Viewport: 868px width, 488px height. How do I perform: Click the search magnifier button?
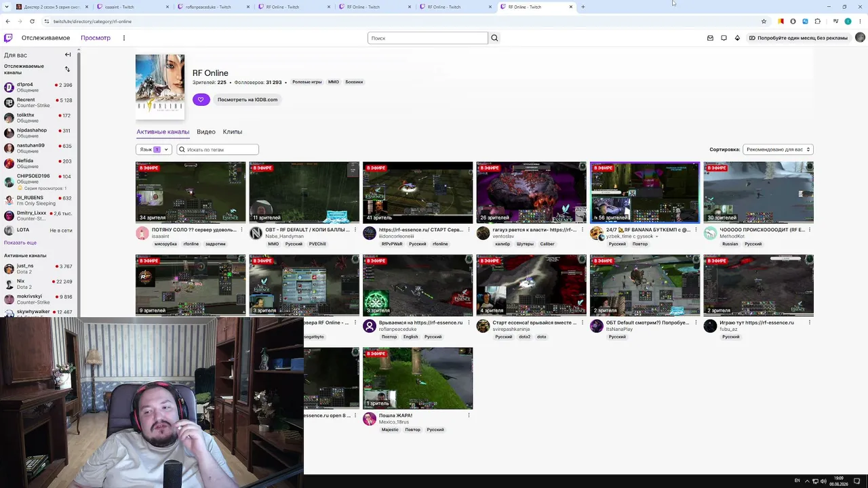tap(494, 38)
